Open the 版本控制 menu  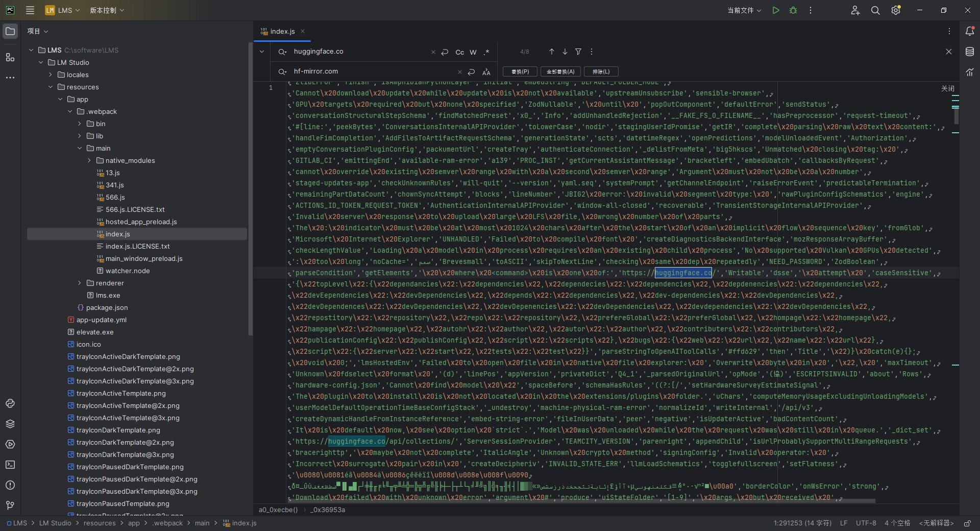[x=107, y=10]
